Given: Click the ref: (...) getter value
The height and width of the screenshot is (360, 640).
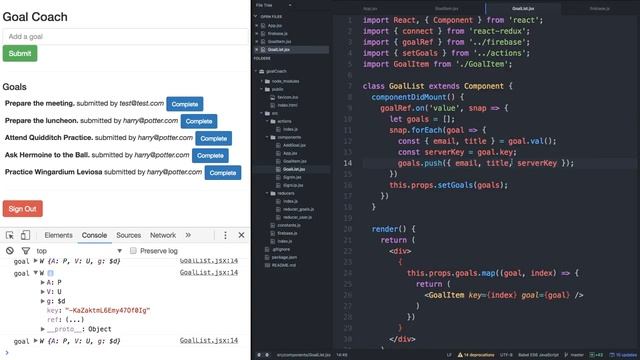Looking at the screenshot, I should 75,320.
